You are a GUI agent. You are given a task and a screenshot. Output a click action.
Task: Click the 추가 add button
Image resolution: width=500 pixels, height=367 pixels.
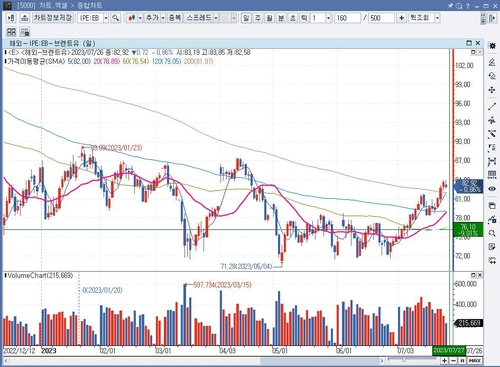click(x=152, y=18)
